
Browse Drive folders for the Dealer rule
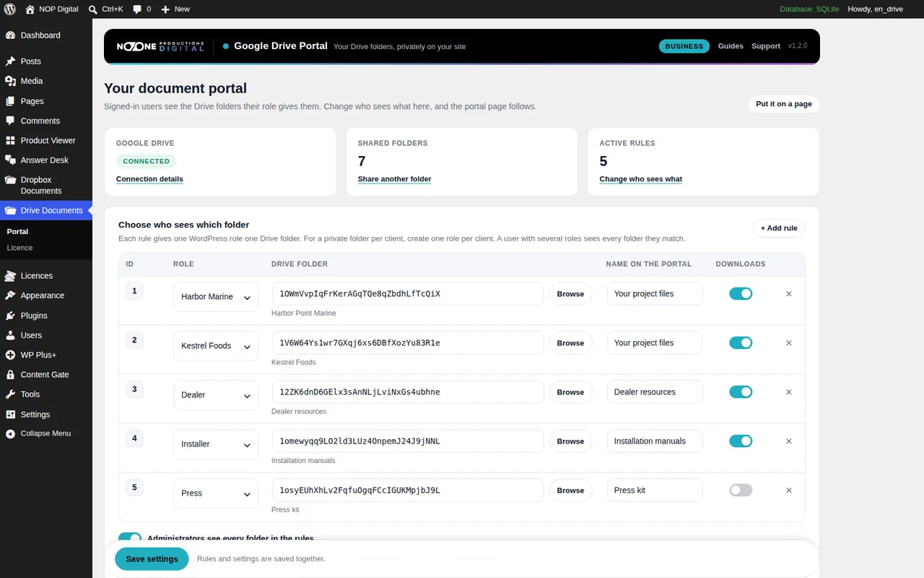point(570,392)
